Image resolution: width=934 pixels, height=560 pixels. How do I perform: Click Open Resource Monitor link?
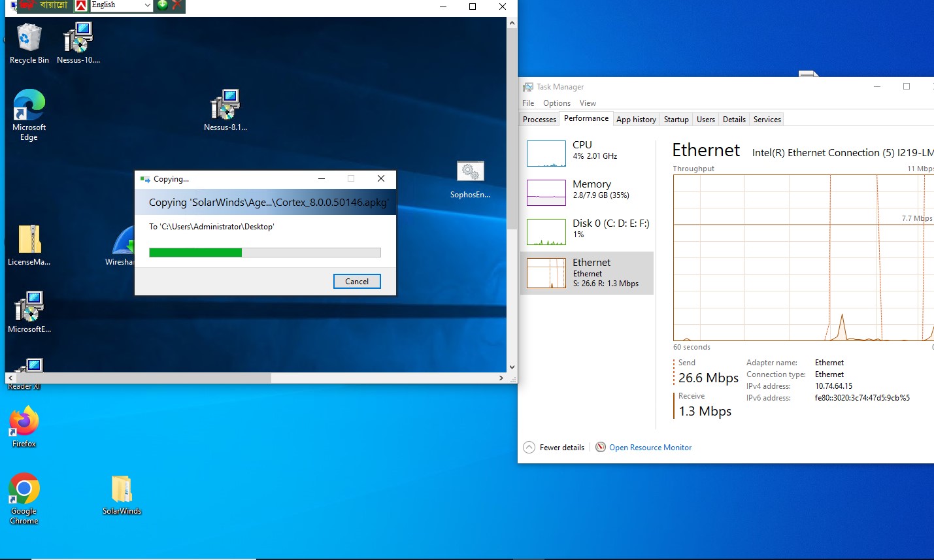pos(650,448)
